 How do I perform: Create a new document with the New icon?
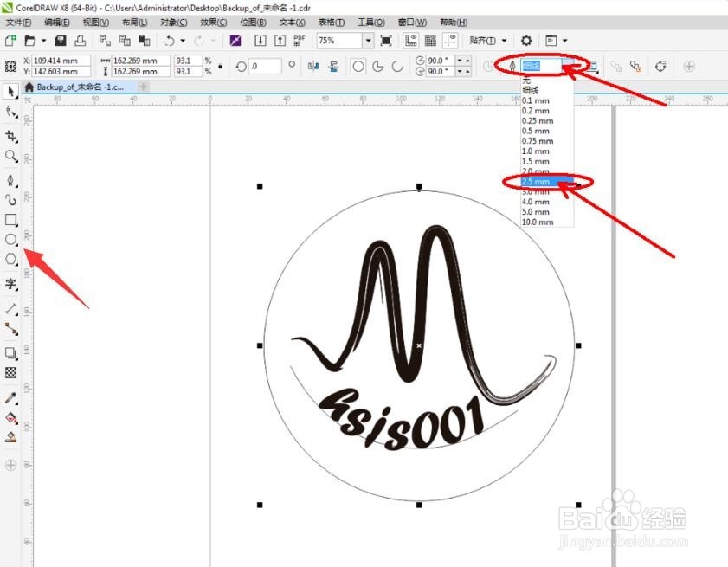pos(10,41)
